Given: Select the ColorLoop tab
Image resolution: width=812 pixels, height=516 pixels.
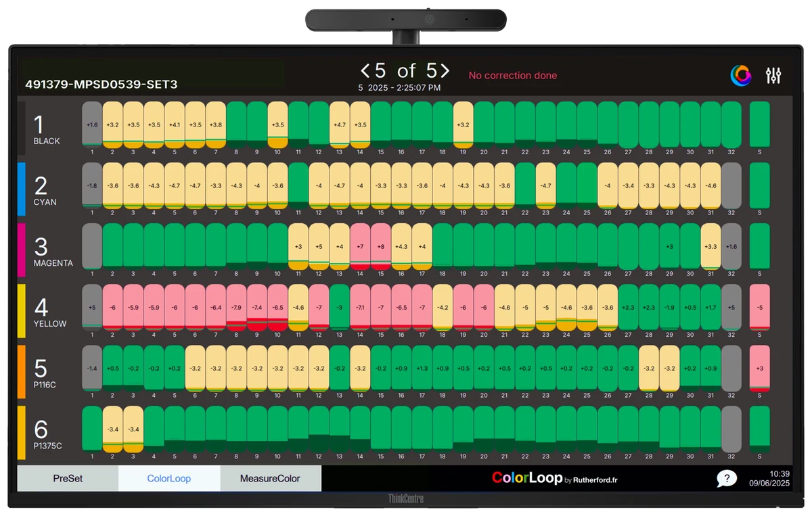Looking at the screenshot, I should click(x=169, y=478).
